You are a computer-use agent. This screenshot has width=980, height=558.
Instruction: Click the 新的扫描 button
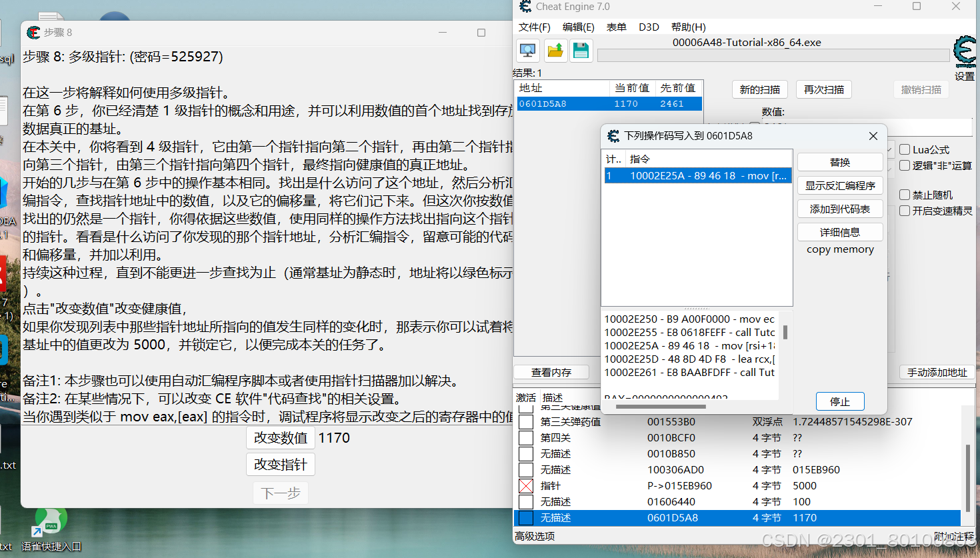point(760,89)
